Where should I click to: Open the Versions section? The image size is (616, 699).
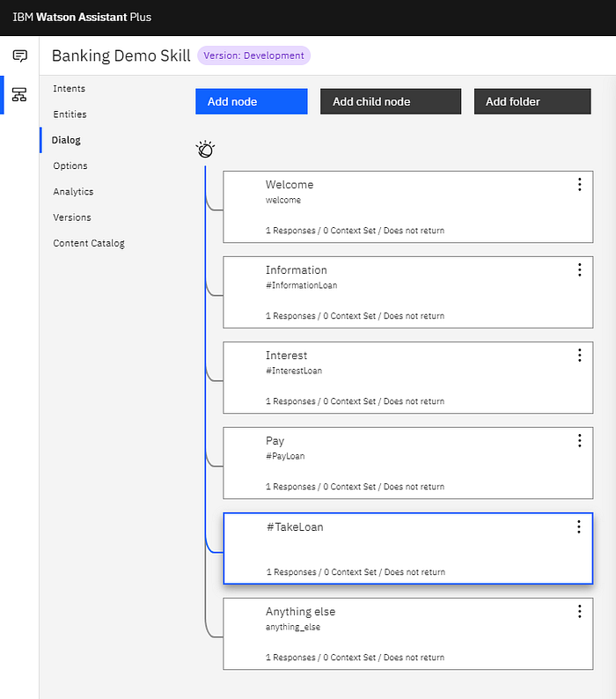[x=72, y=217]
